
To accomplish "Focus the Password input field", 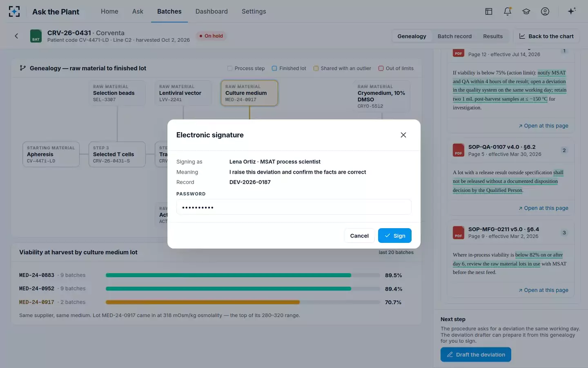I will tap(294, 207).
